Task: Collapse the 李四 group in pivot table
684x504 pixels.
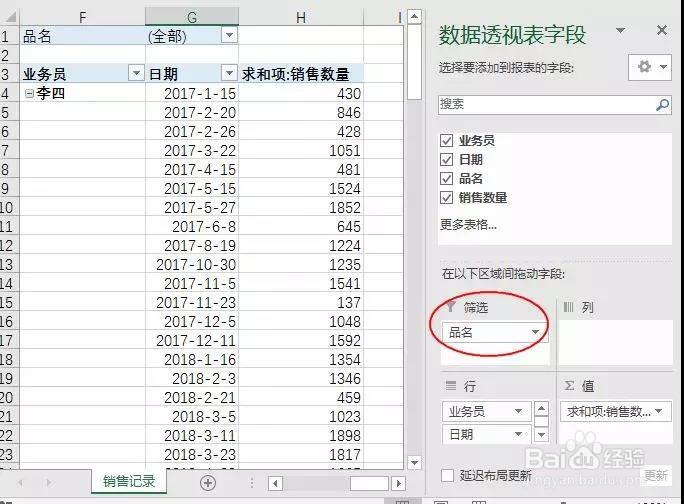Action: (29, 93)
